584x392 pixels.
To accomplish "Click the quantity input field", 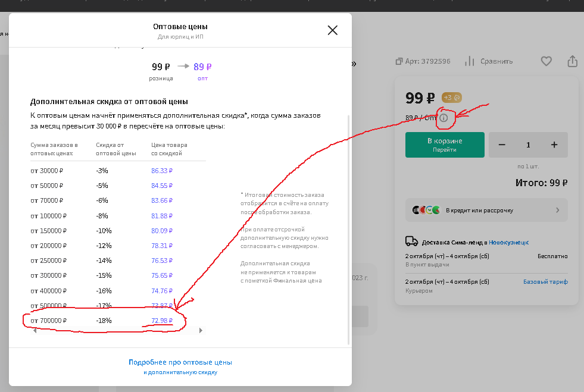I will 528,145.
